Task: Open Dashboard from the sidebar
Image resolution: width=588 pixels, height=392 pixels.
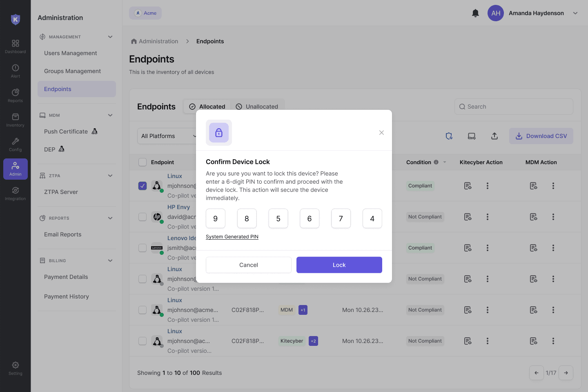Action: (15, 47)
